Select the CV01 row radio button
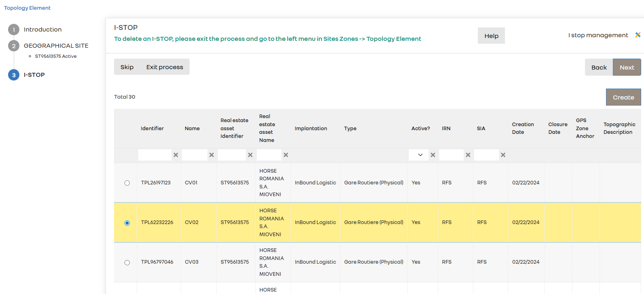 127,183
